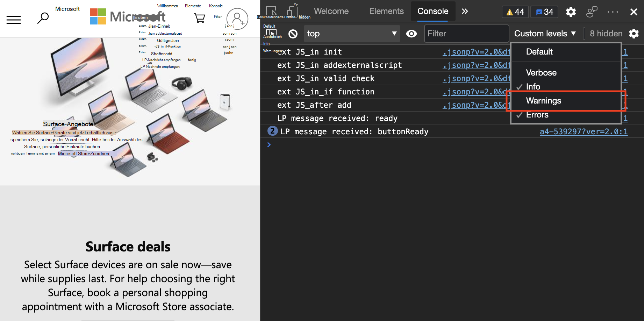
Task: Click the website search magnifier icon
Action: pyautogui.click(x=43, y=18)
